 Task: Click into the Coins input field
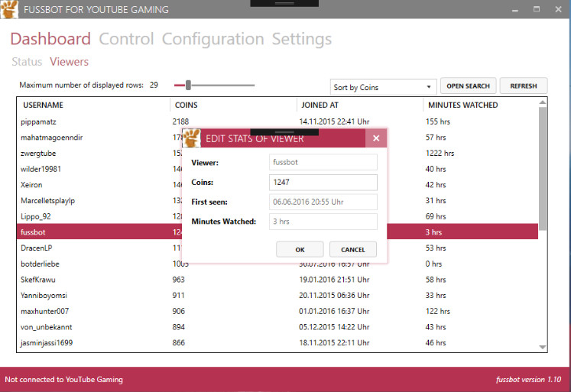coord(323,182)
